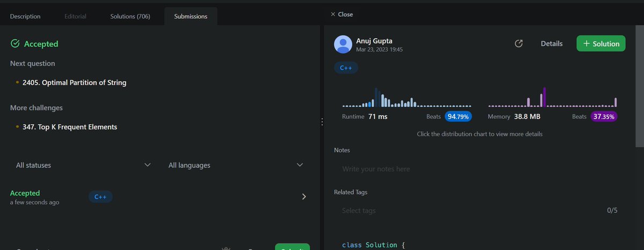Image resolution: width=644 pixels, height=250 pixels.
Task: Click the runtime distribution chart
Action: tap(407, 97)
